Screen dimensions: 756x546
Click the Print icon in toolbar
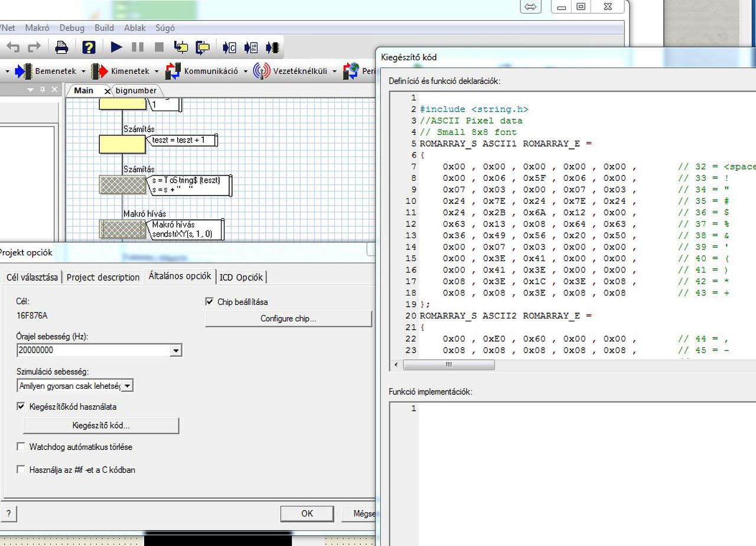[61, 47]
